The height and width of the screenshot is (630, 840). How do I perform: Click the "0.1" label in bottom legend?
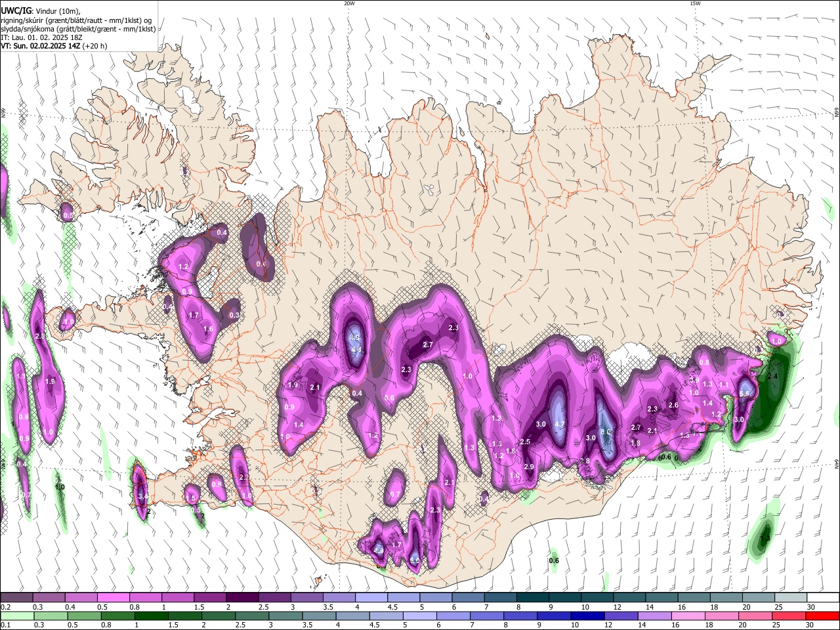point(5,625)
